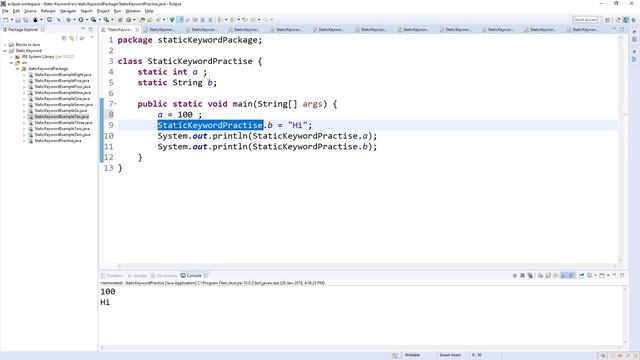This screenshot has height=360, width=640.
Task: Click the green Run button in toolbar
Action: [x=81, y=20]
